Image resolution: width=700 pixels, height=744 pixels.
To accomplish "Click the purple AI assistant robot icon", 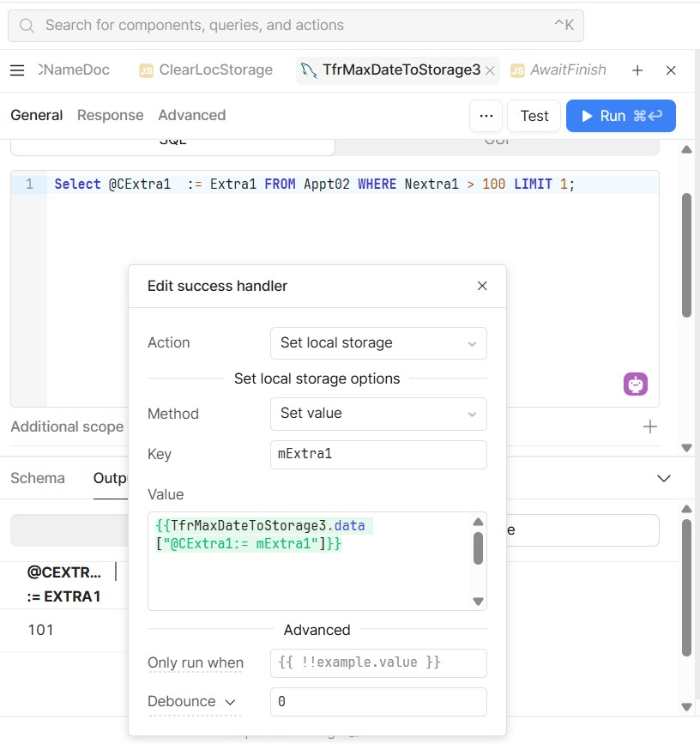I will click(x=635, y=384).
